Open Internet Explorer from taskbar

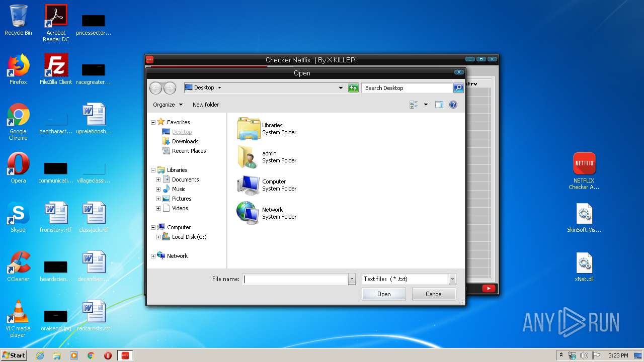(40, 355)
